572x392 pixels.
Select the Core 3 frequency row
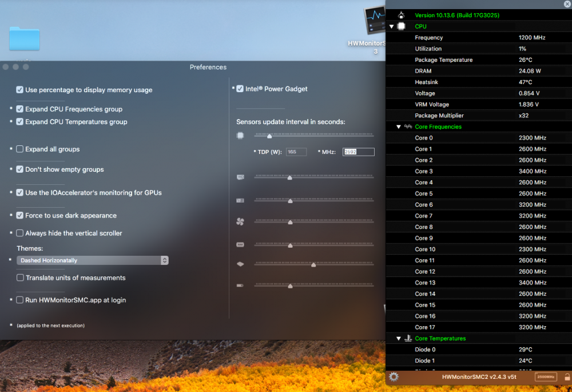pyautogui.click(x=479, y=171)
